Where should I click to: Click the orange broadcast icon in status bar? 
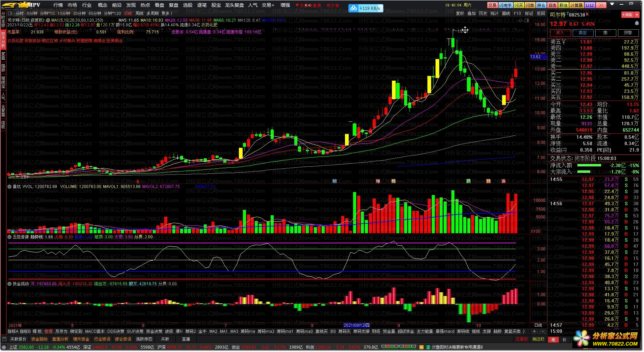[x=421, y=347]
